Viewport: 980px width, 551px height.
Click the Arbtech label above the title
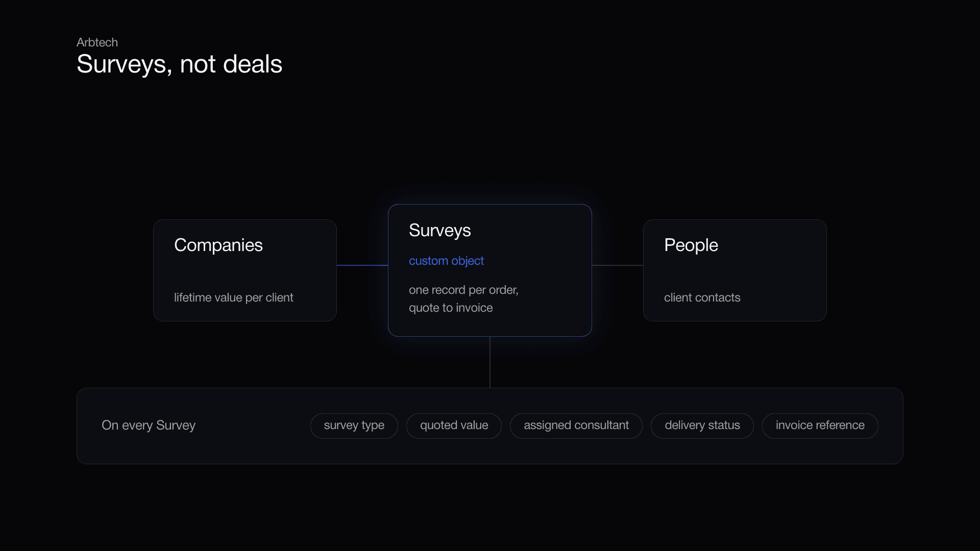pos(97,42)
